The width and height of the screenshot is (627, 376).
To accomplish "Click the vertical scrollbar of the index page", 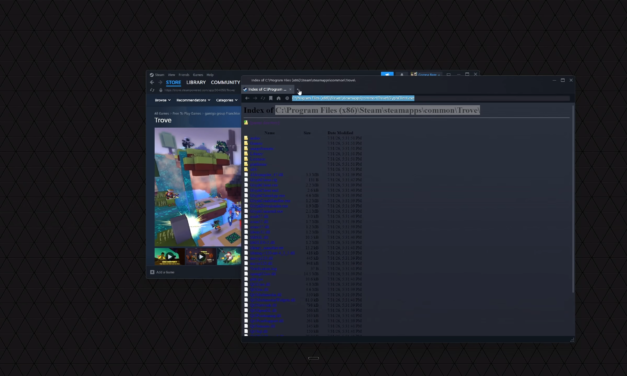I will click(x=573, y=198).
